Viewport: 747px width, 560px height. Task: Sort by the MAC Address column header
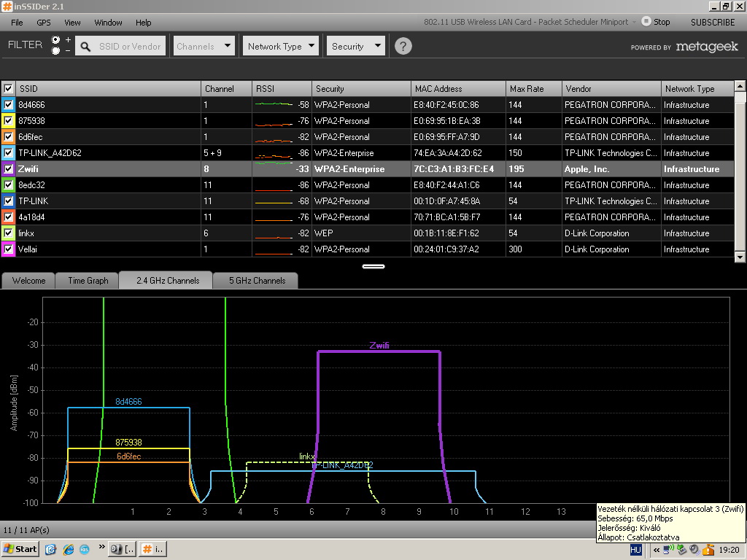pyautogui.click(x=458, y=88)
